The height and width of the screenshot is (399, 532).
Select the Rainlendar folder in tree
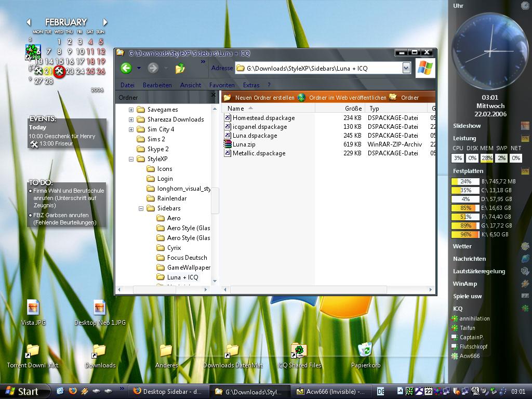tap(171, 198)
